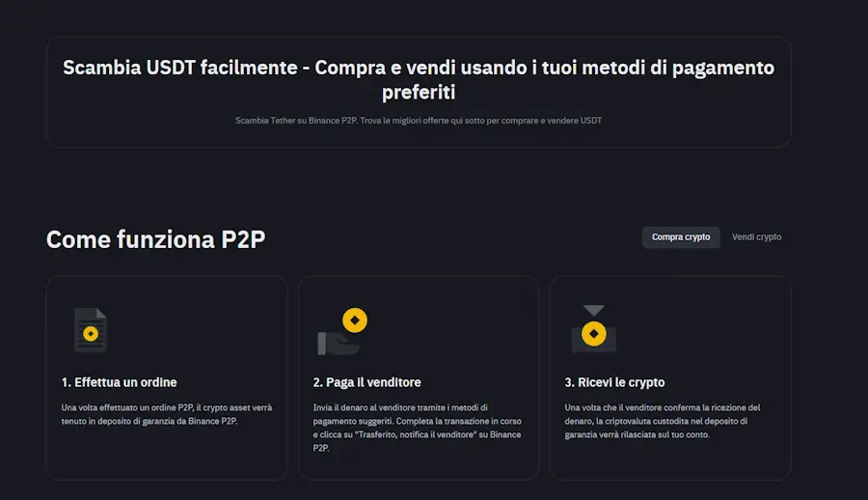The height and width of the screenshot is (500, 868).
Task: Select the Compra crypto tab
Action: pyautogui.click(x=681, y=237)
